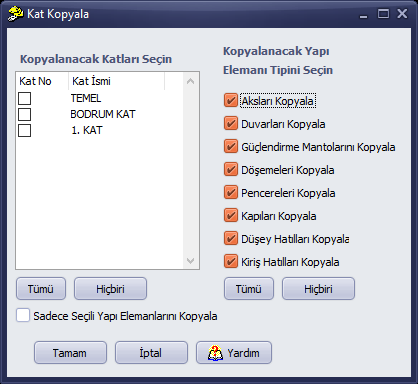Click Tümü button under floor list
Screen dimensions: 418x384
click(x=41, y=289)
